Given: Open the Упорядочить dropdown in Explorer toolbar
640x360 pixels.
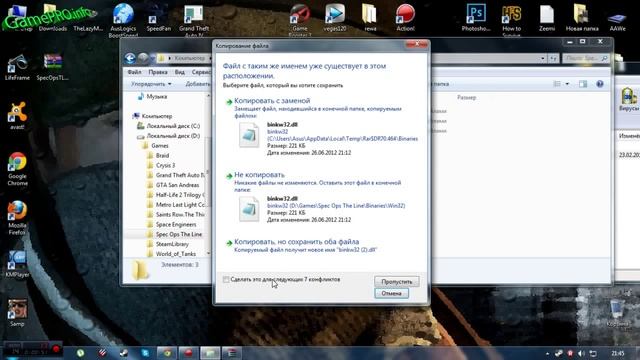Looking at the screenshot, I should click(x=151, y=84).
